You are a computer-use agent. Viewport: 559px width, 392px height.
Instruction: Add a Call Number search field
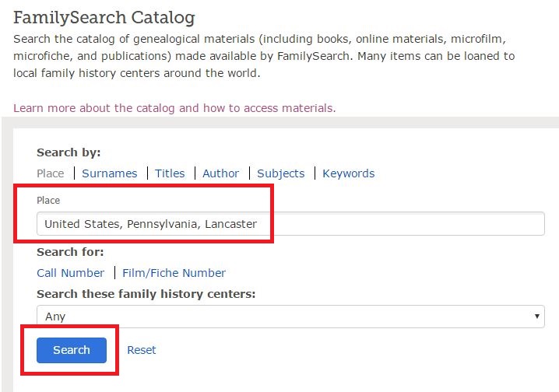point(70,273)
